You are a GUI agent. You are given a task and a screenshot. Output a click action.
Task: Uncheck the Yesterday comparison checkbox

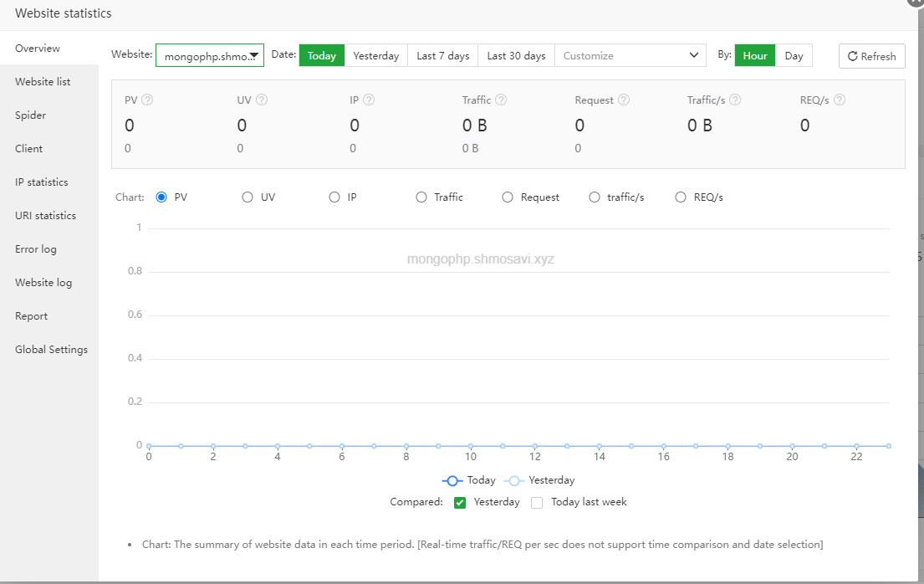(x=460, y=503)
